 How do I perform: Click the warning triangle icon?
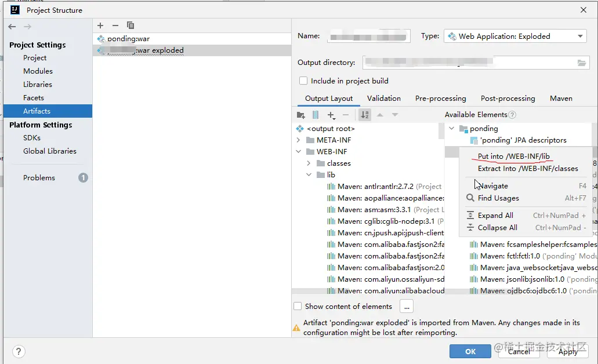pos(296,327)
